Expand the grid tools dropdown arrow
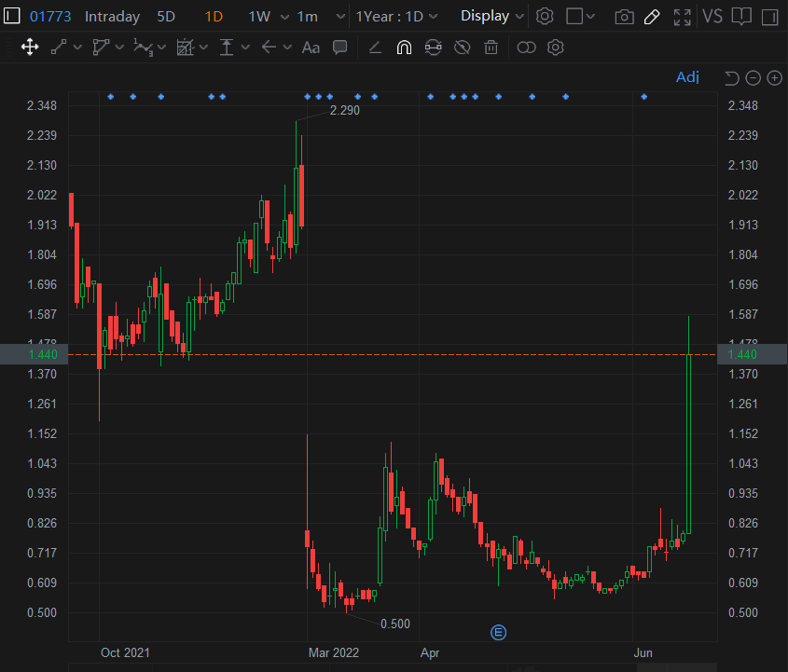This screenshot has width=788, height=672. (203, 48)
